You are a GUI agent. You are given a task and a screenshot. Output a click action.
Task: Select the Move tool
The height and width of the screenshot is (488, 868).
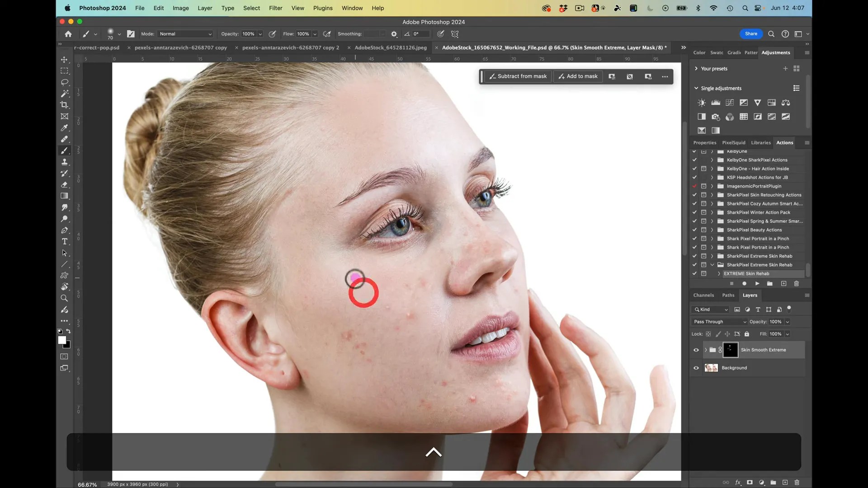click(64, 59)
